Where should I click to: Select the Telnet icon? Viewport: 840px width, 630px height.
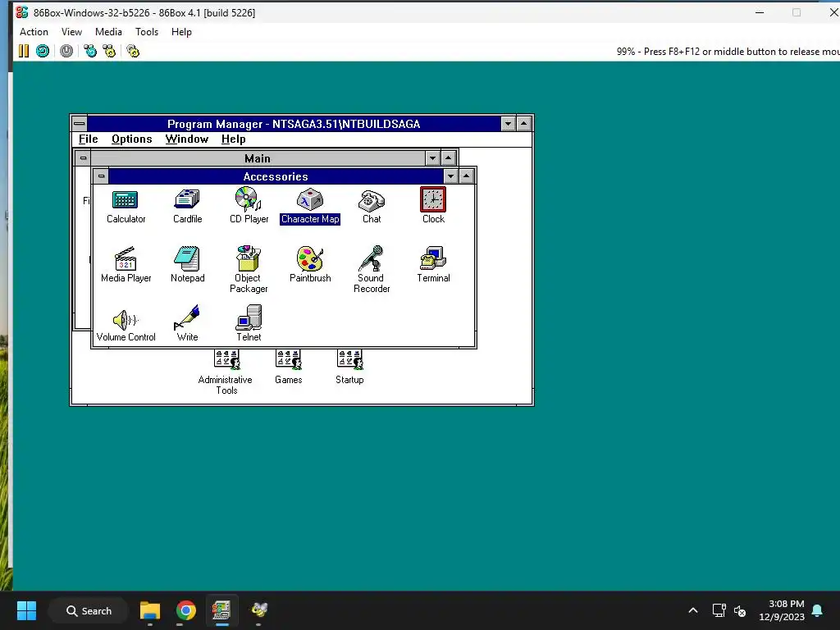coord(249,317)
